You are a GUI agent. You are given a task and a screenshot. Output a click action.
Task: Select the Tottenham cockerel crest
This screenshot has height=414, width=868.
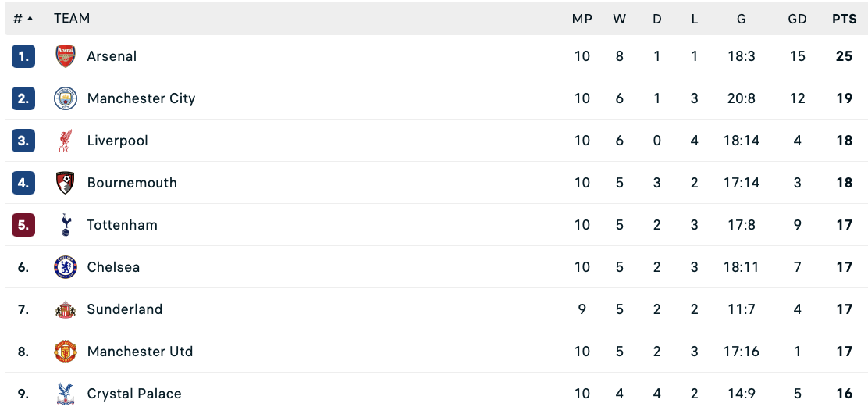click(66, 225)
